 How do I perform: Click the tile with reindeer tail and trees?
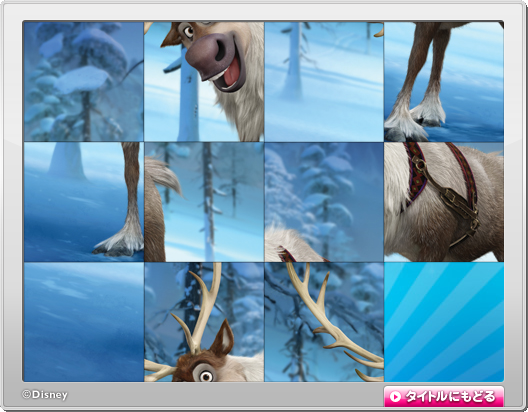pos(204,202)
